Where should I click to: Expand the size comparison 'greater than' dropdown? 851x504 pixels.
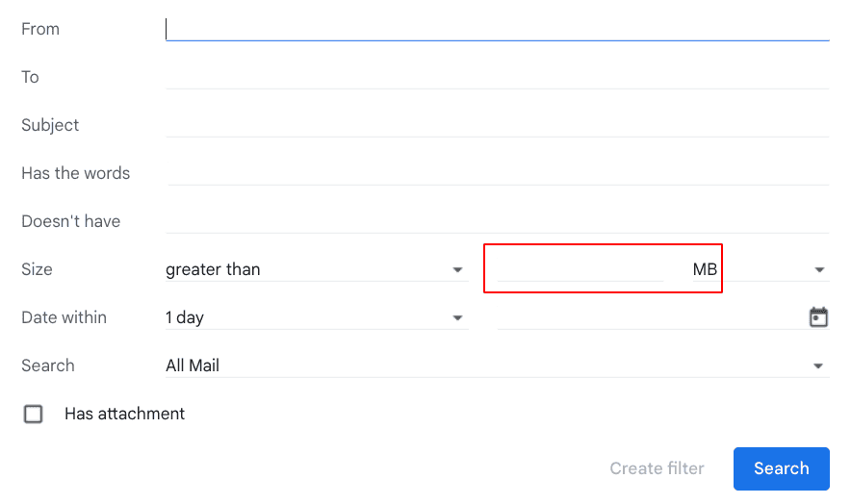pyautogui.click(x=317, y=269)
